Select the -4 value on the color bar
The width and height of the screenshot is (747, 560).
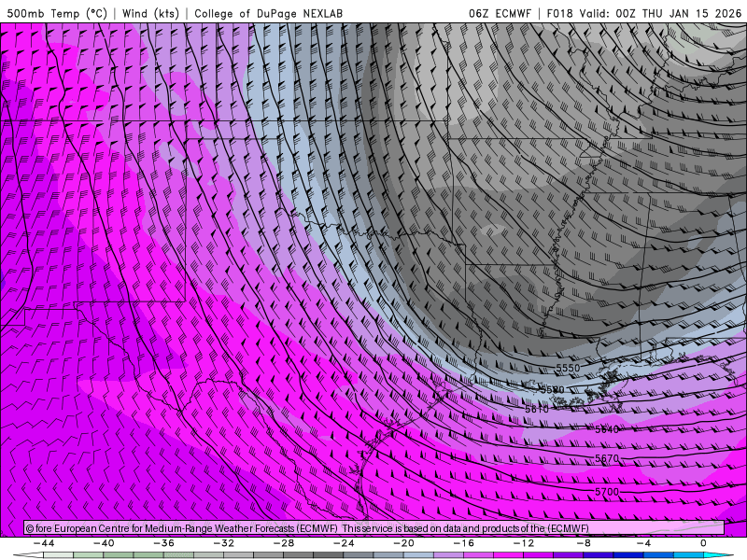coord(643,542)
